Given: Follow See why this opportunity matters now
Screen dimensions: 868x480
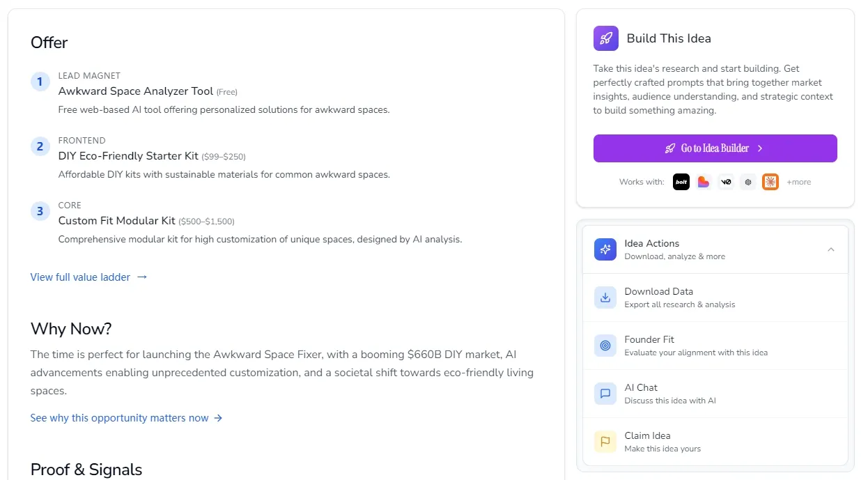Looking at the screenshot, I should coord(126,418).
